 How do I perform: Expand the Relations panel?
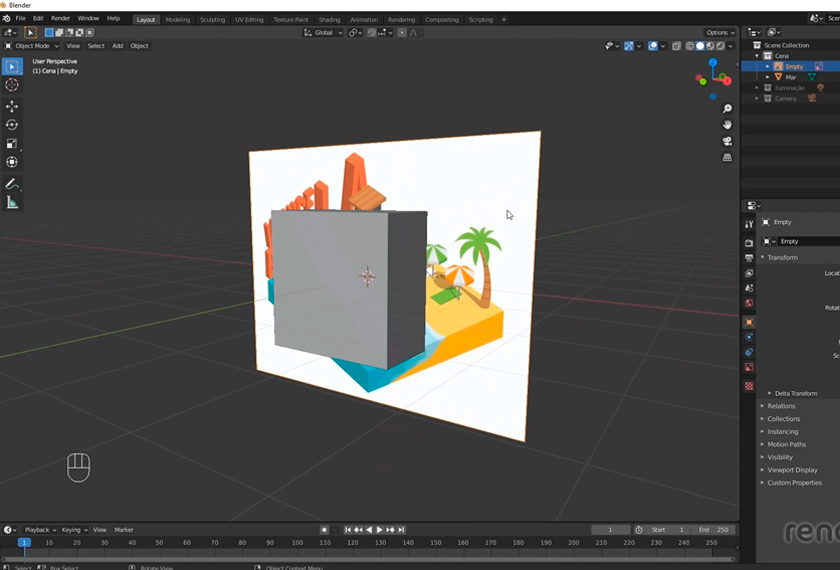point(781,406)
